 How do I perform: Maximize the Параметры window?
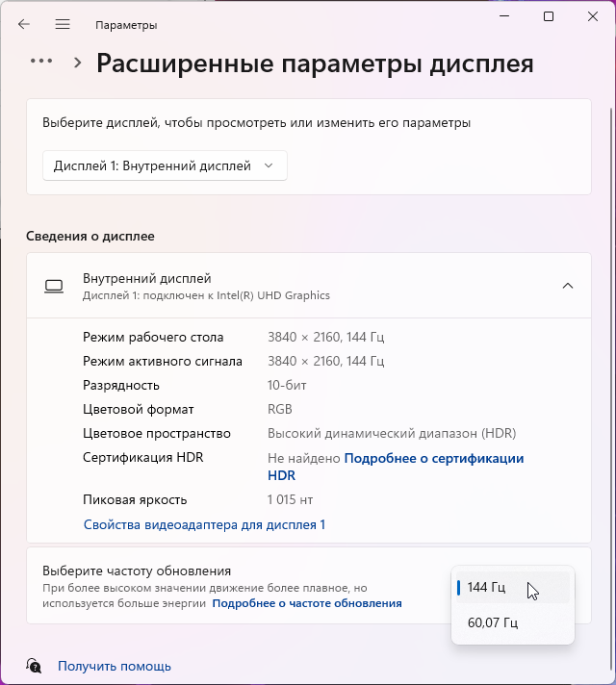549,16
